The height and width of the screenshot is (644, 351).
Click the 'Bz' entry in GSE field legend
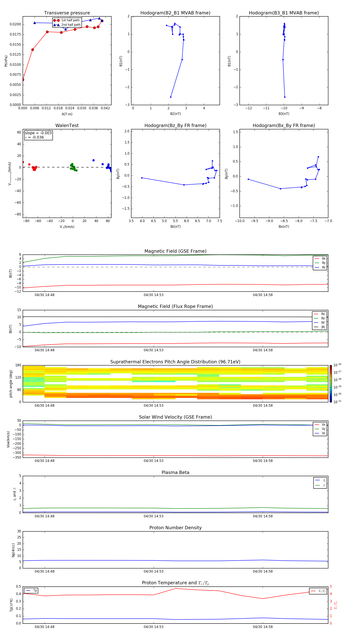pyautogui.click(x=320, y=267)
